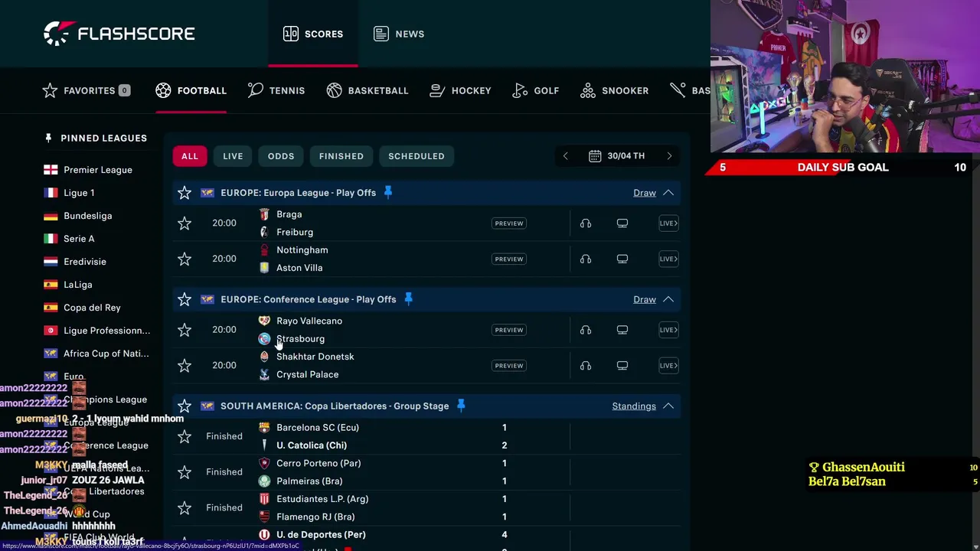Favorite the Cerro Porteno vs Palmeiras match
Screen dimensions: 980x551
click(x=185, y=472)
